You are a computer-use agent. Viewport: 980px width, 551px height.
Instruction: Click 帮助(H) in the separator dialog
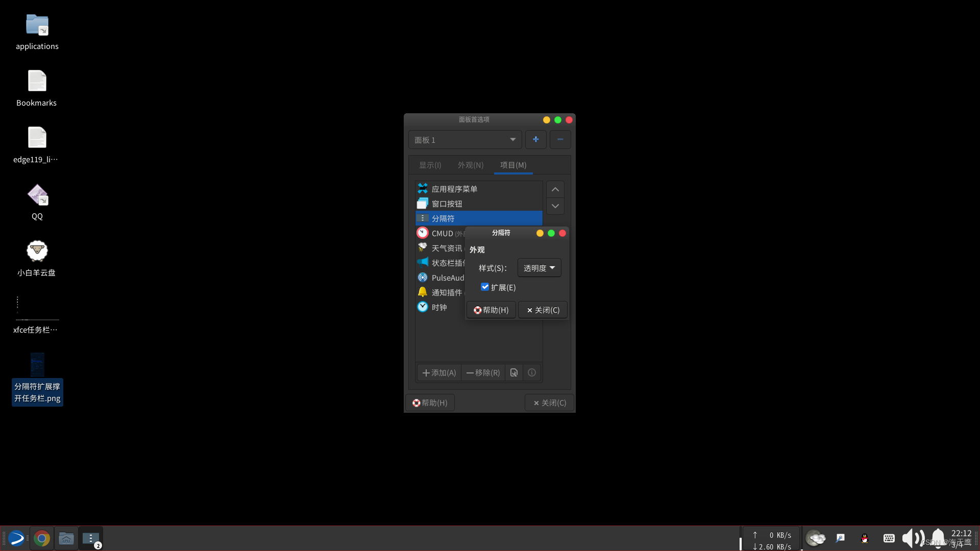(491, 310)
